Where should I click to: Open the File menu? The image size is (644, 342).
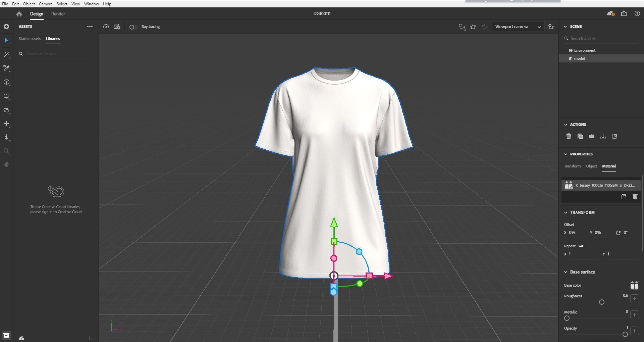point(5,4)
